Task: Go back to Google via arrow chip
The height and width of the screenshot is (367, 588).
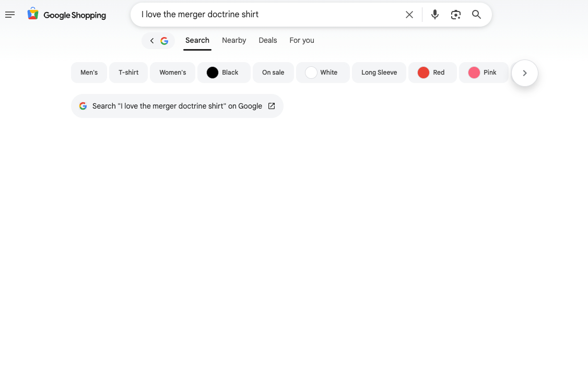Action: [x=158, y=41]
